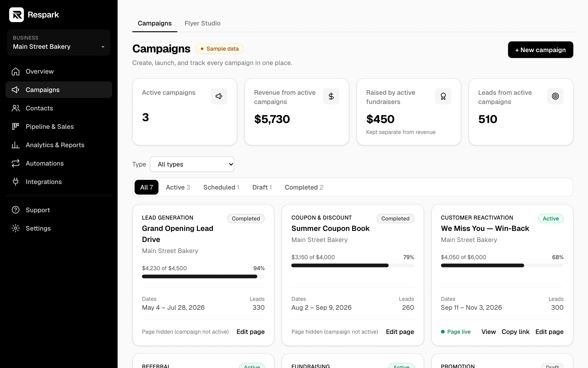Image resolution: width=588 pixels, height=368 pixels.
Task: Click dollar icon on Revenue card
Action: 331,96
